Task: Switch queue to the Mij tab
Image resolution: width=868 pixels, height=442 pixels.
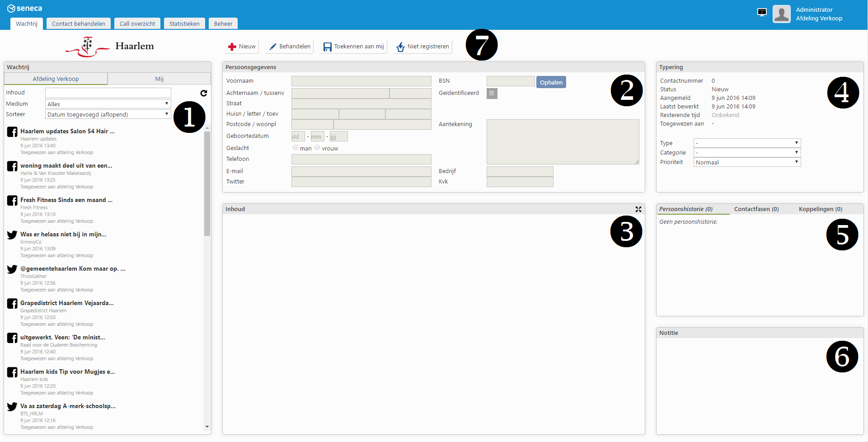Action: click(x=159, y=79)
